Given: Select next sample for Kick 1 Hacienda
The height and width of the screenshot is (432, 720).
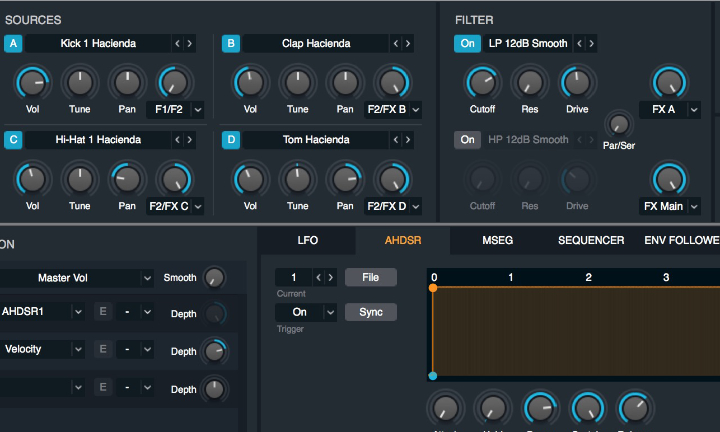Looking at the screenshot, I should (x=190, y=44).
